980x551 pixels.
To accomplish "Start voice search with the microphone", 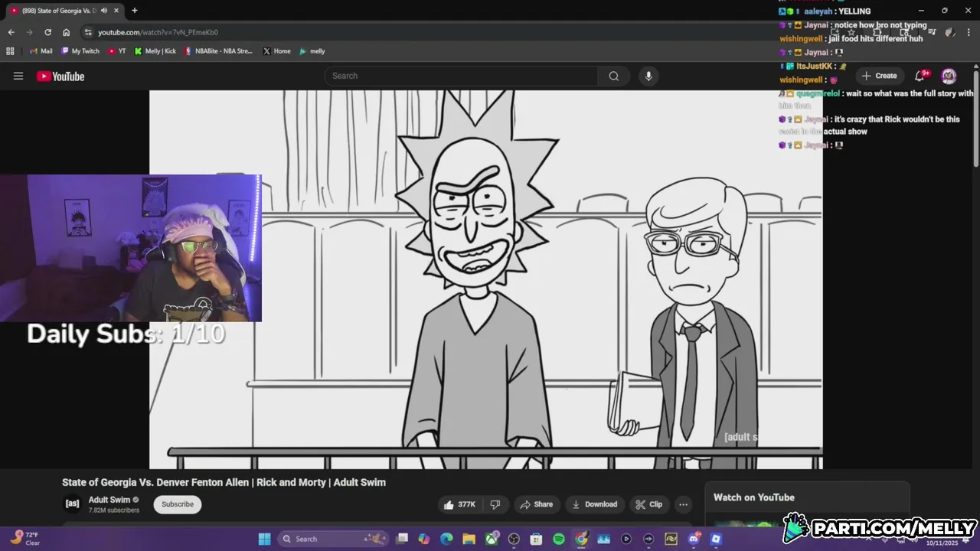I will (648, 76).
